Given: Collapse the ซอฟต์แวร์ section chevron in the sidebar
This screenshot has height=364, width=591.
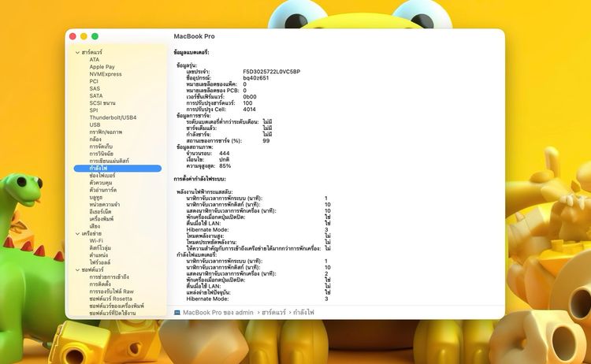Looking at the screenshot, I should tap(77, 269).
